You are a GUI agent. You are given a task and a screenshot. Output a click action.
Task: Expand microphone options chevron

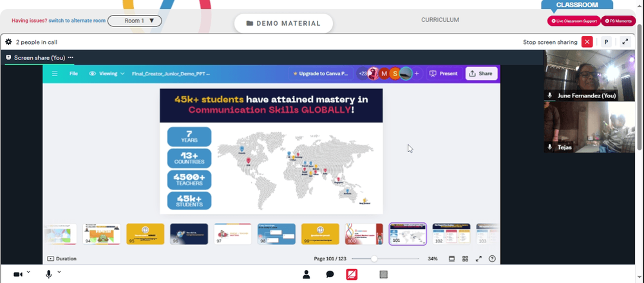(x=59, y=272)
